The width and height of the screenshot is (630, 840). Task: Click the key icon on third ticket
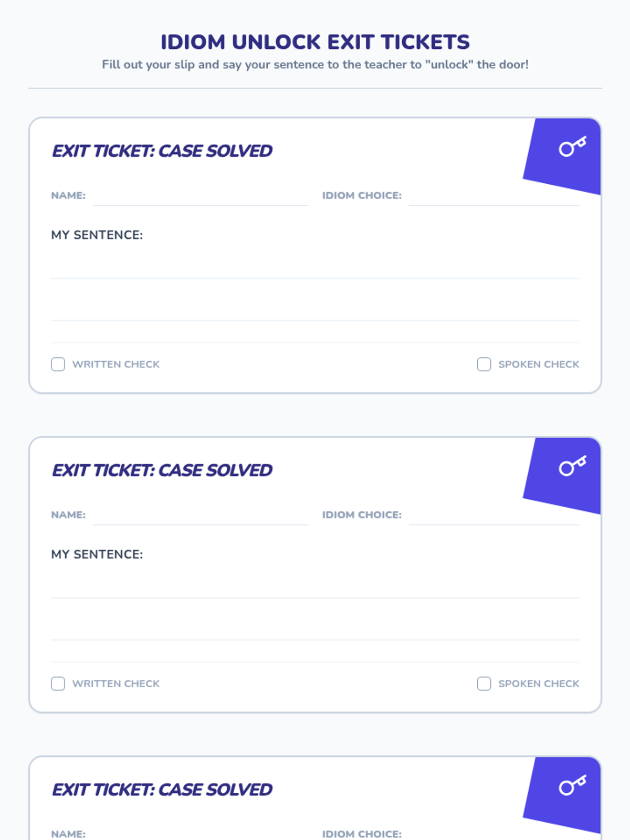pos(572,786)
